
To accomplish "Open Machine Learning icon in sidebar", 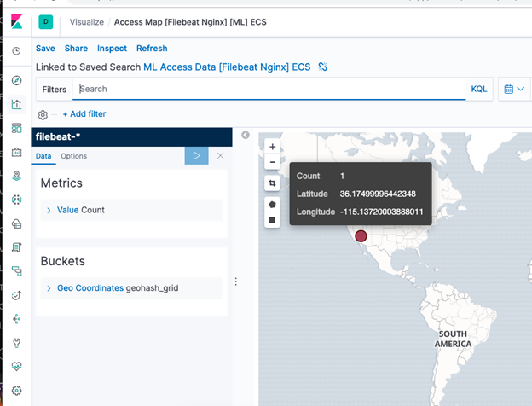I will [16, 200].
